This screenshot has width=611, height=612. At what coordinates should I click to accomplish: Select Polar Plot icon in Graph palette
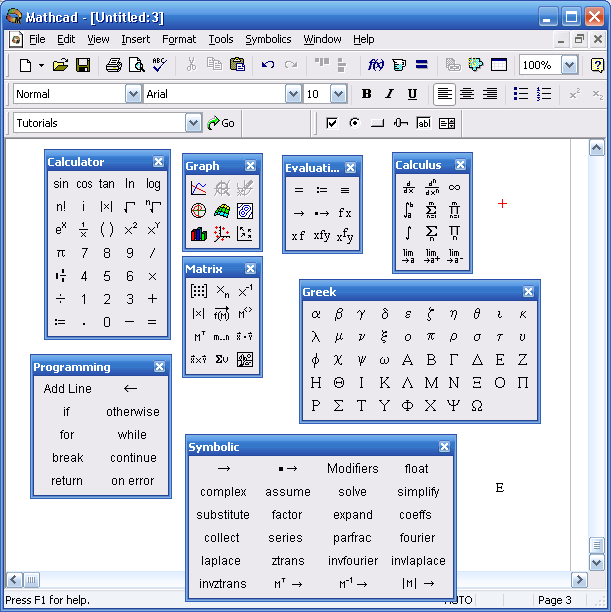[198, 211]
